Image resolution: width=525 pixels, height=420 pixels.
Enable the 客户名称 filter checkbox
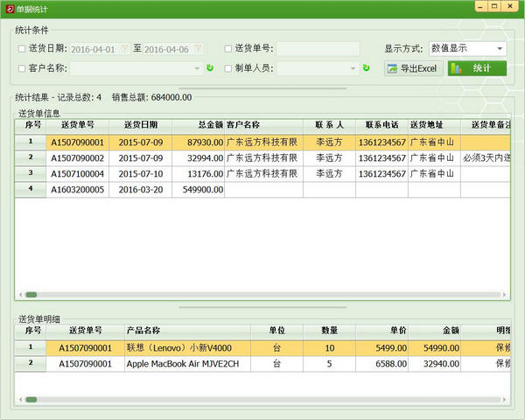22,68
